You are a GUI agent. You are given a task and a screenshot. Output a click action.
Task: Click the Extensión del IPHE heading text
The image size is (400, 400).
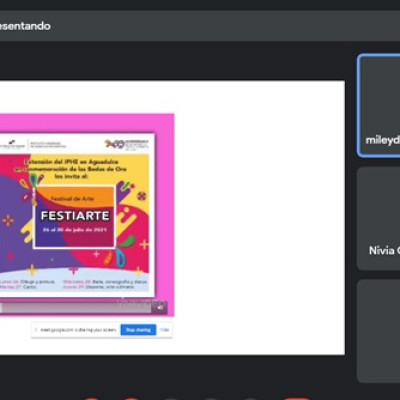(71, 169)
